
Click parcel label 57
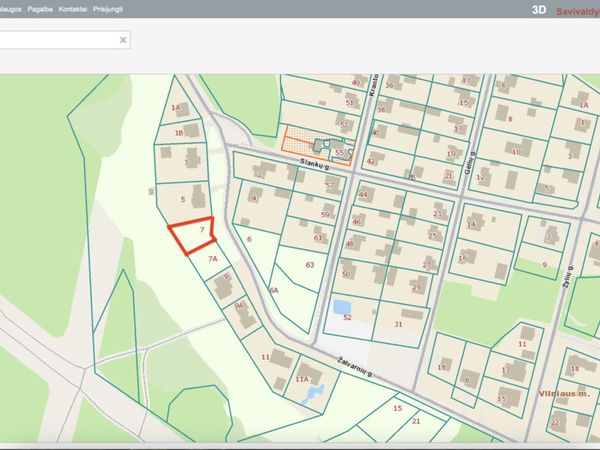pyautogui.click(x=330, y=186)
